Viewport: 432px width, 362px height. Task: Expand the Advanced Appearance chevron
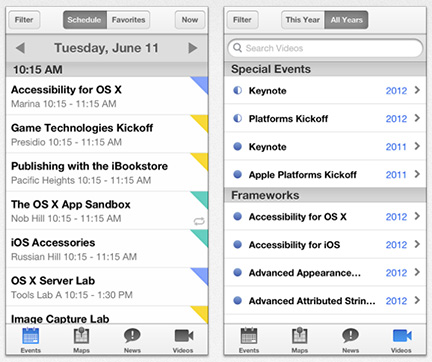pyautogui.click(x=417, y=272)
